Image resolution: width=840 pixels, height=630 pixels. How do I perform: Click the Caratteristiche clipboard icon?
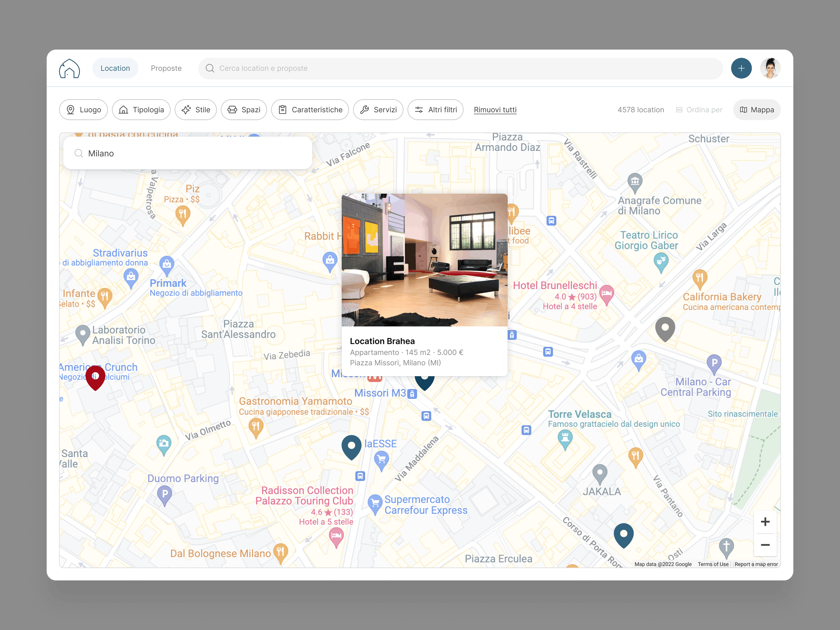coord(283,109)
